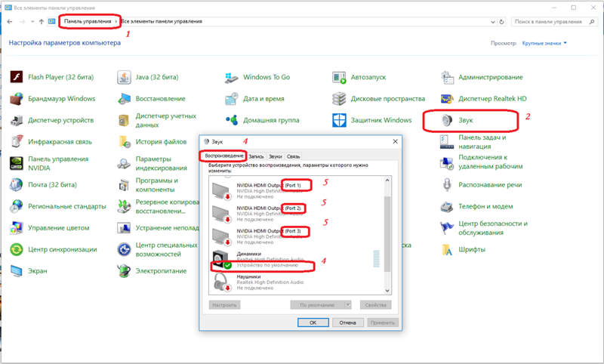604x364 pixels.
Task: Open Диспетчер учетных данных icon
Action: [124, 120]
